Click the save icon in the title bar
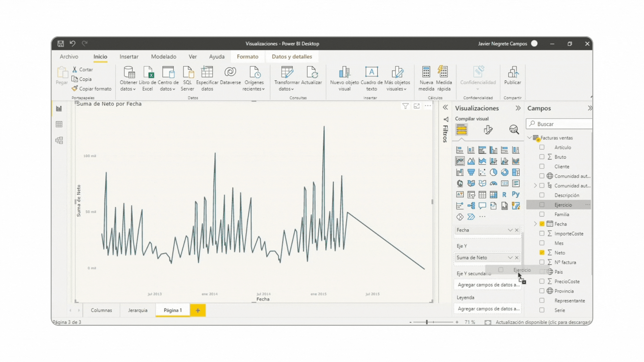Screen dimensions: 644x362 click(61, 44)
